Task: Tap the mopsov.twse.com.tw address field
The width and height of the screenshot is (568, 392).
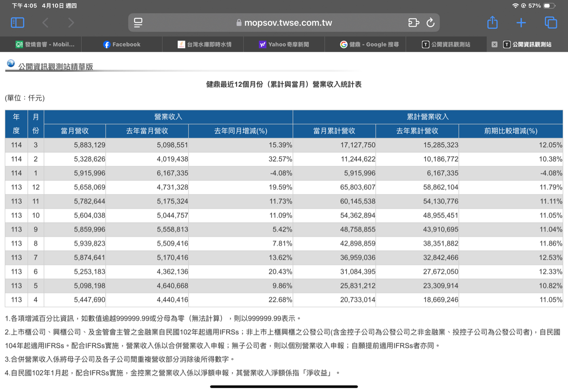Action: coord(284,23)
